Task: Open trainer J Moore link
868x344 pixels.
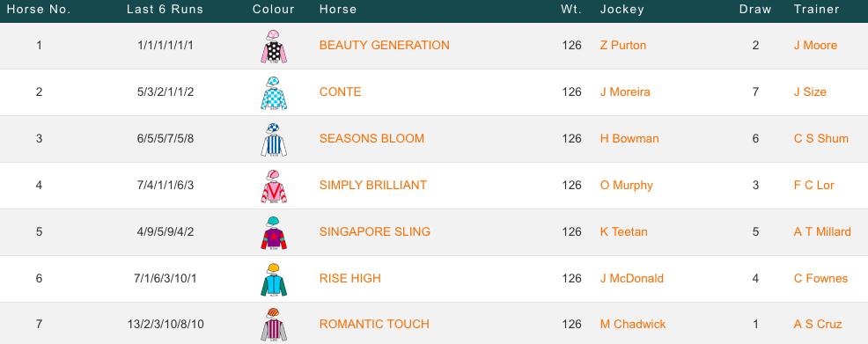Action: [815, 46]
